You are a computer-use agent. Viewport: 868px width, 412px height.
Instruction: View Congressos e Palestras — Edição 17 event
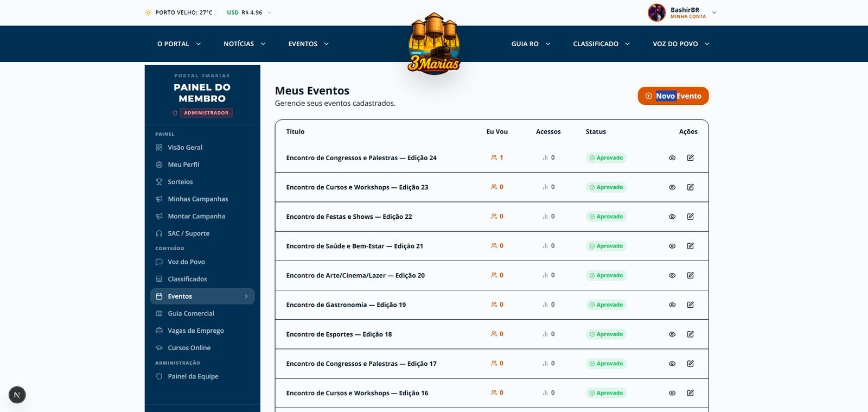coord(672,364)
